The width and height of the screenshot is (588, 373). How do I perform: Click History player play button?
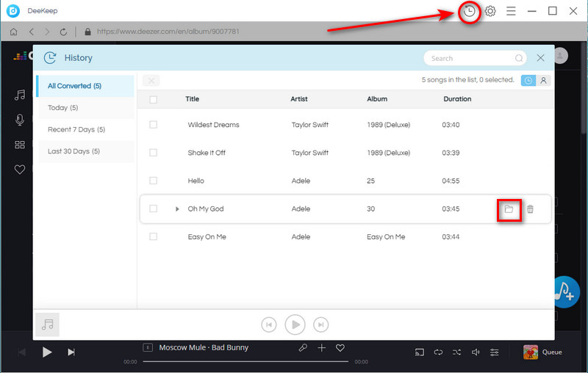point(295,325)
